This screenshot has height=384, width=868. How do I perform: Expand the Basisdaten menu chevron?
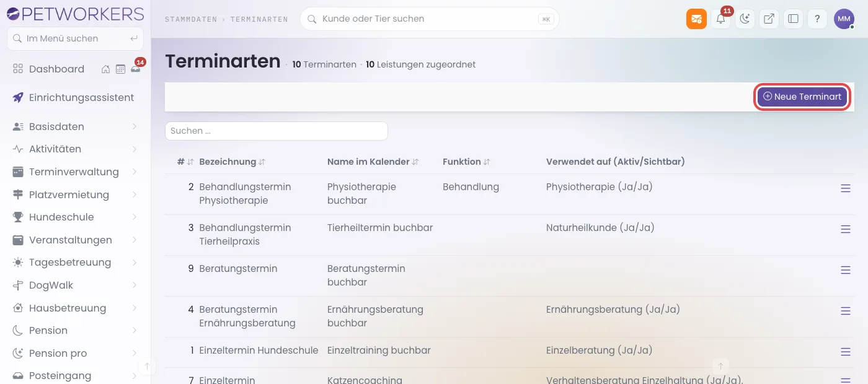click(x=135, y=126)
